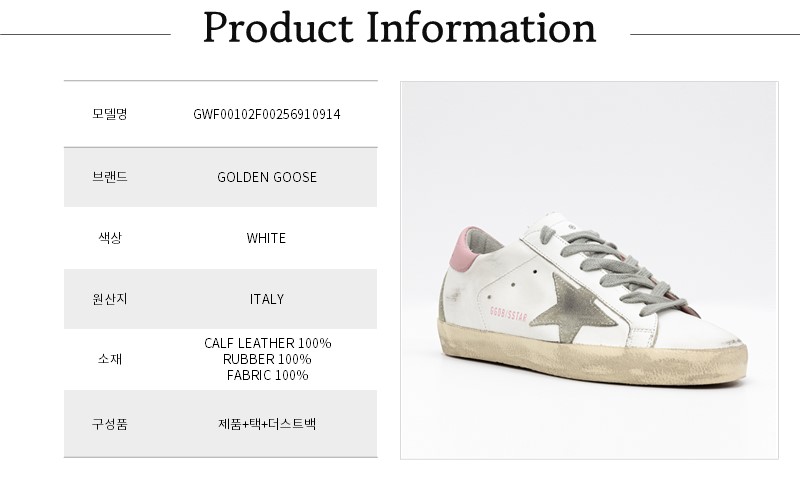The width and height of the screenshot is (800, 491).
Task: Click the 소재 row label
Action: click(109, 360)
